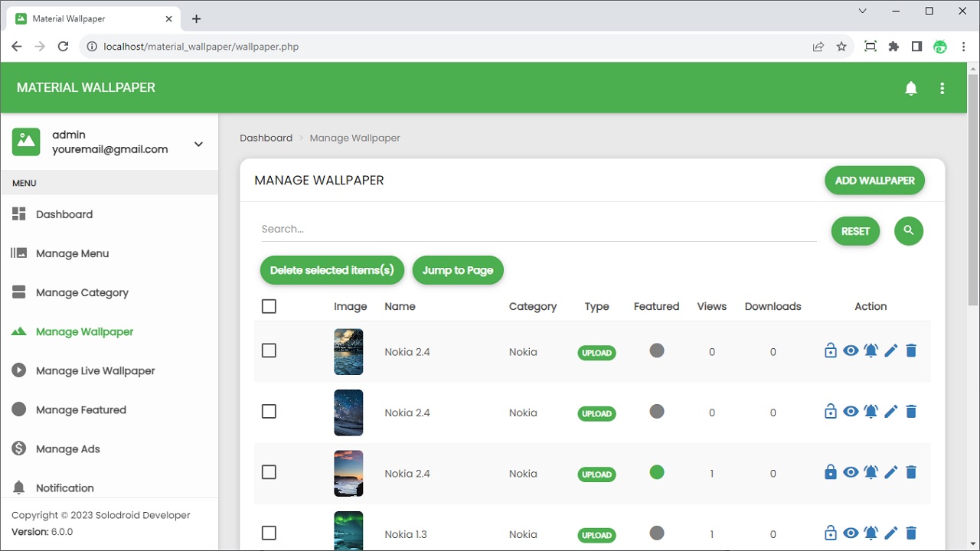This screenshot has height=551, width=980.
Task: Click trash icon in Nokia 2.4 row with 1 view
Action: tap(911, 472)
